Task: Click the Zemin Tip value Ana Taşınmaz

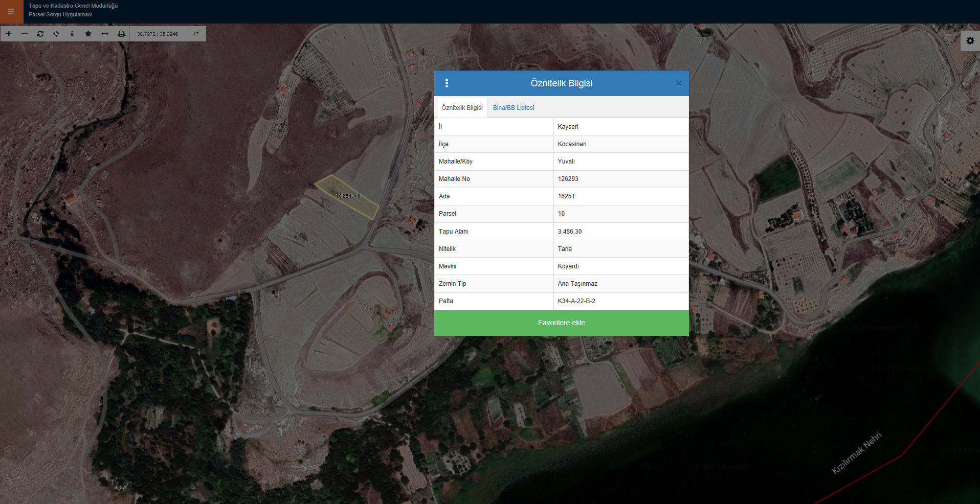Action: coord(577,284)
